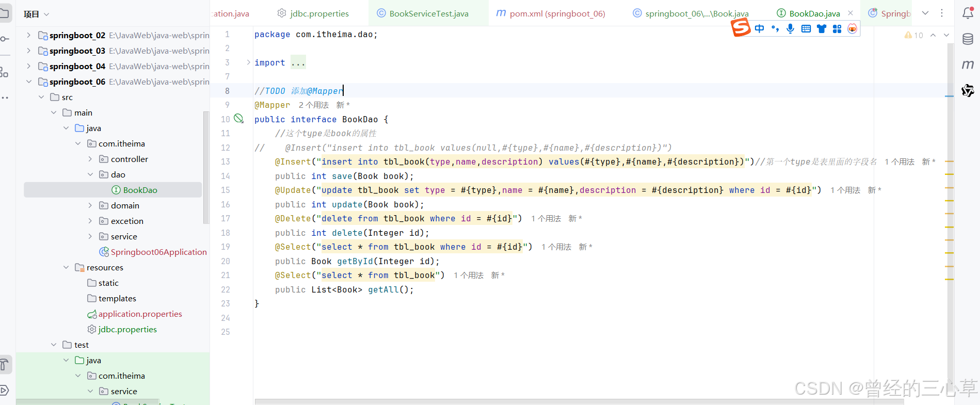Expand the folded import block on line 3
The width and height of the screenshot is (980, 405).
pyautogui.click(x=248, y=62)
